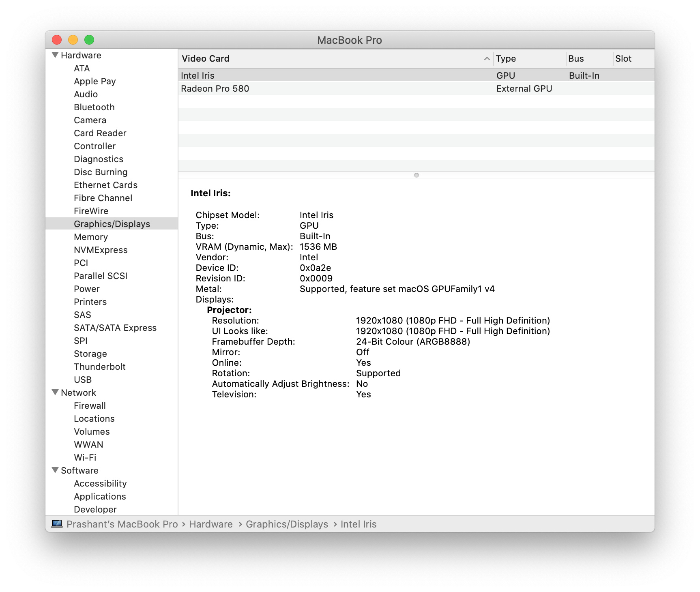Select Controller in the sidebar
700x592 pixels.
point(94,146)
